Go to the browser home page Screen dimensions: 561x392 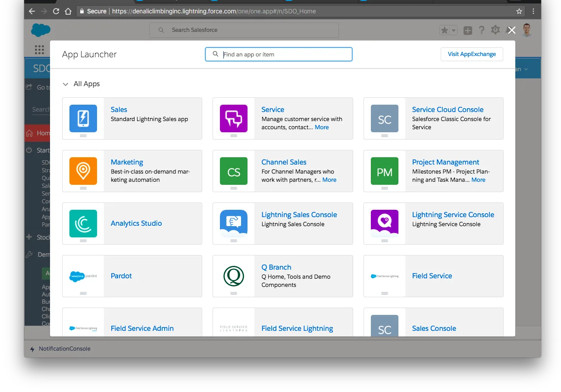pos(68,11)
